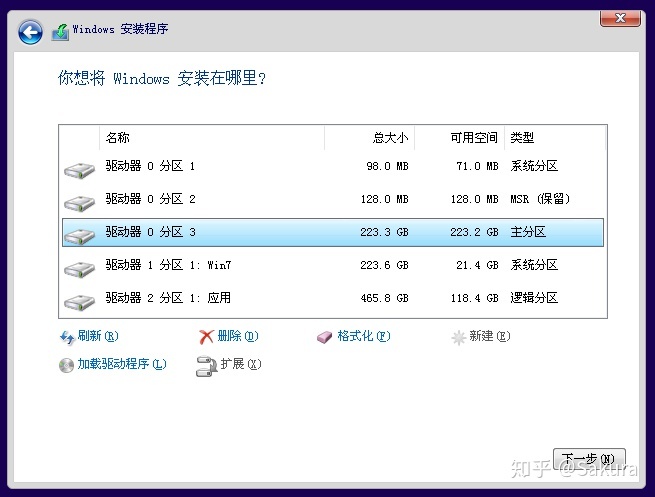Click drive icon for 应用 partition
655x497 pixels.
coord(79,302)
